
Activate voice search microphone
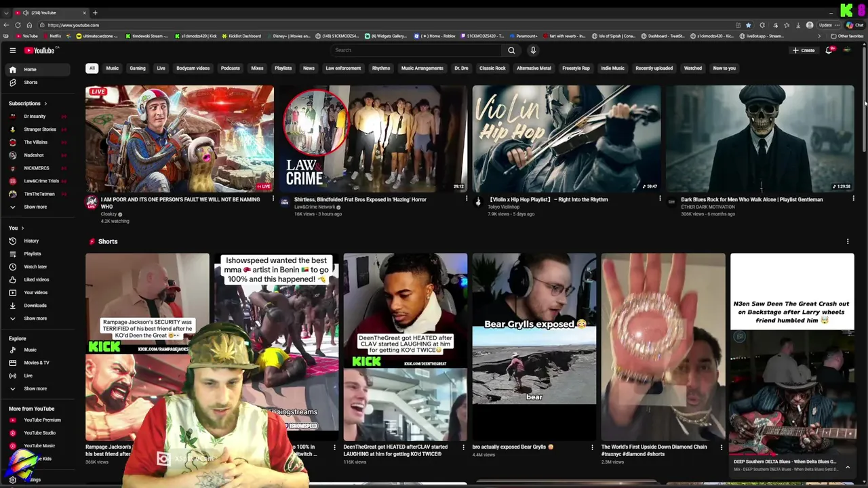(x=533, y=50)
